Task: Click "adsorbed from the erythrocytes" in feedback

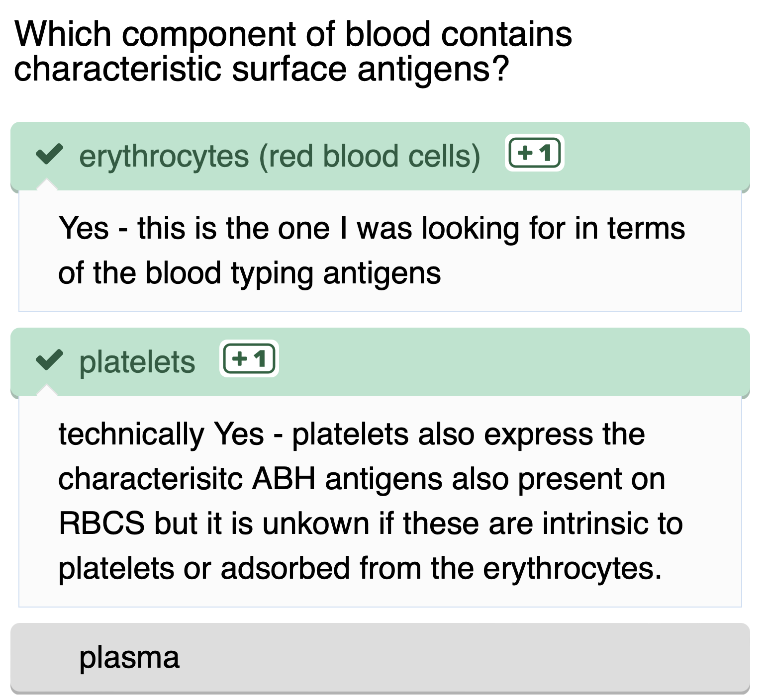Action: [441, 568]
